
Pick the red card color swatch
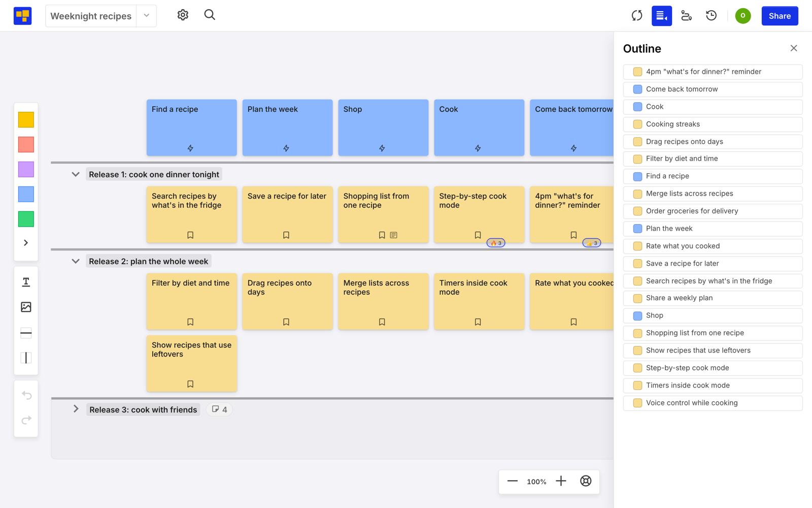(26, 145)
